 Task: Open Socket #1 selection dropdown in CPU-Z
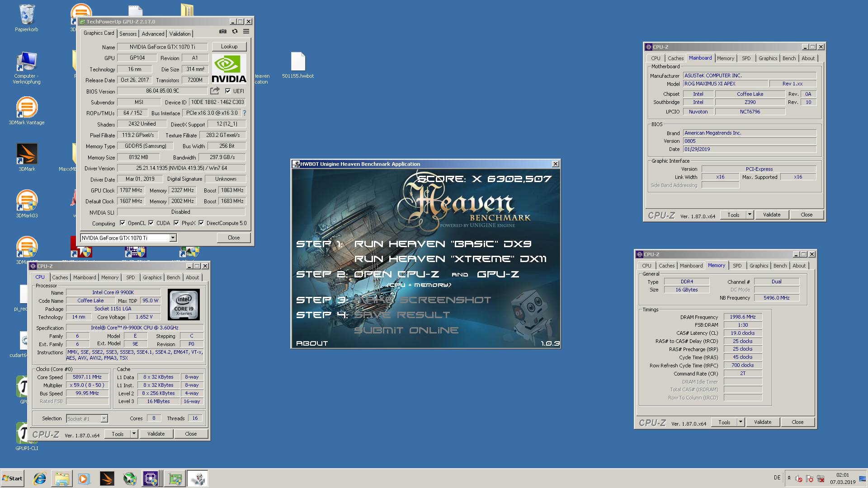coord(104,418)
